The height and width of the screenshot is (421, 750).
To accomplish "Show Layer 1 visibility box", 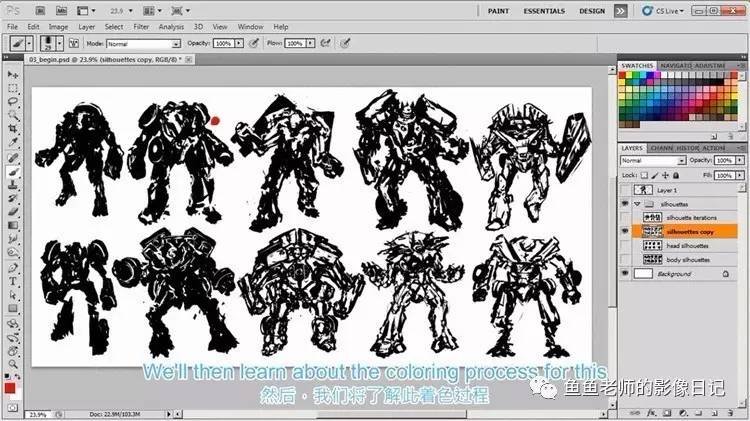I will (625, 190).
